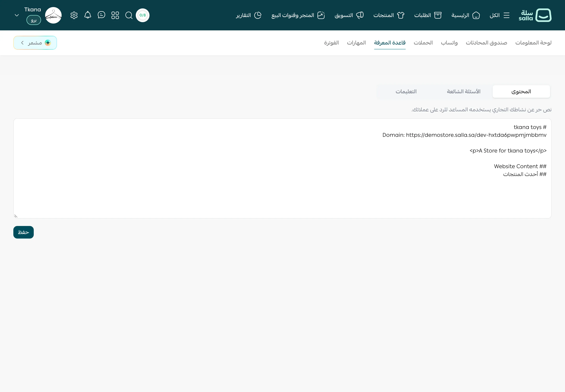This screenshot has height=392, width=565.
Task: Switch to صندوق المحادثات tab
Action: pos(486,43)
